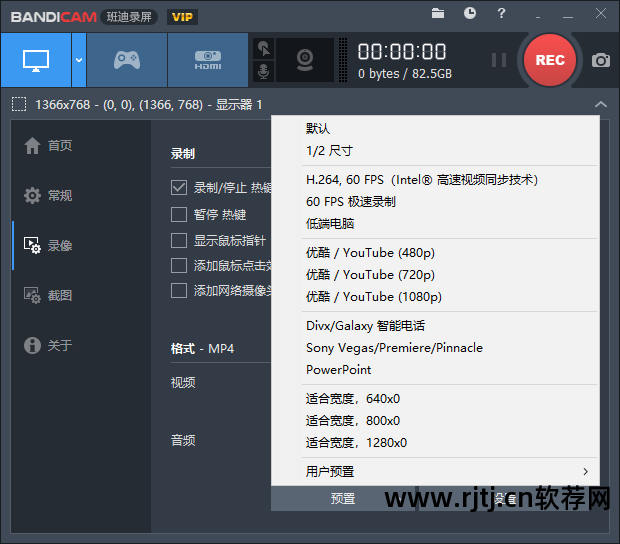Select H.264, 60 FPS Intel preset
This screenshot has height=544, width=620.
(435, 180)
